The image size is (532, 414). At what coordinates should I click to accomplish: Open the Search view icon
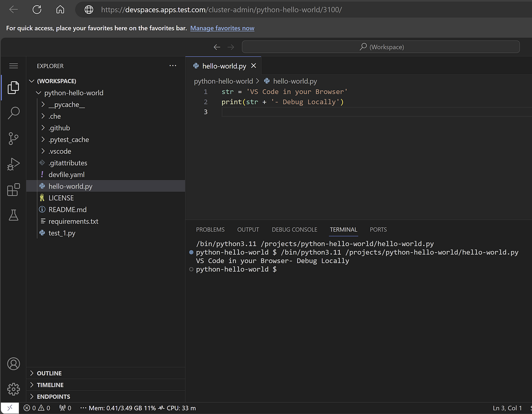point(14,113)
